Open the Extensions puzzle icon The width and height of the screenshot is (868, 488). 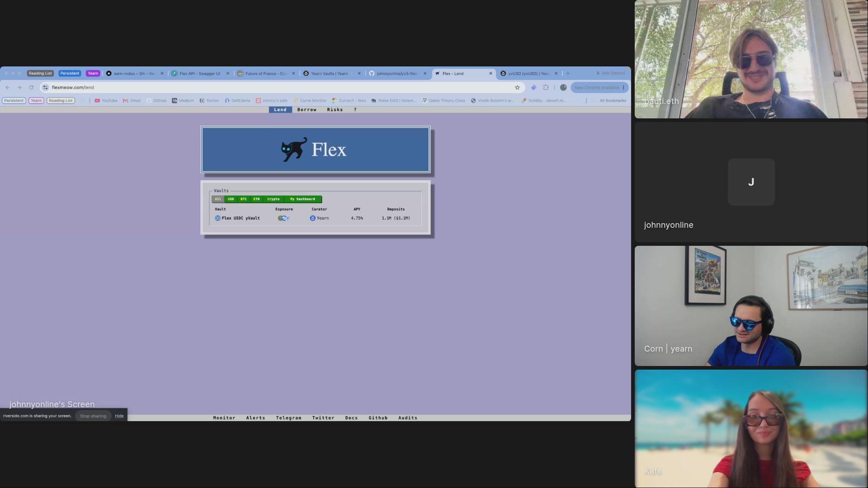[x=546, y=88]
